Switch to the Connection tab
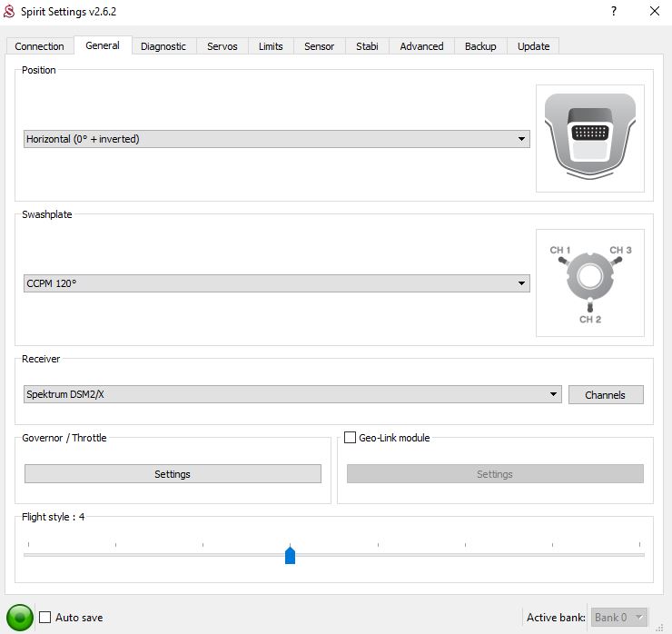The image size is (672, 634). coord(40,46)
